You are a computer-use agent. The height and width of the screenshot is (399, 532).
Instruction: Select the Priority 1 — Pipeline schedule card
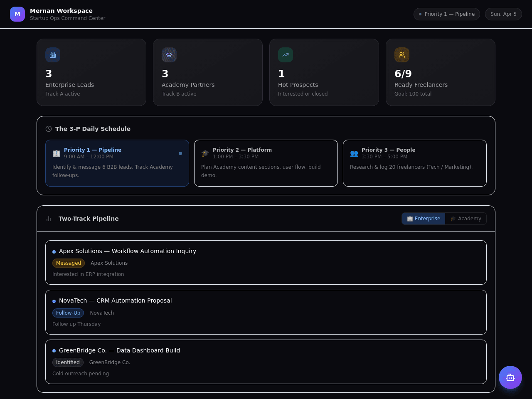pos(117,163)
